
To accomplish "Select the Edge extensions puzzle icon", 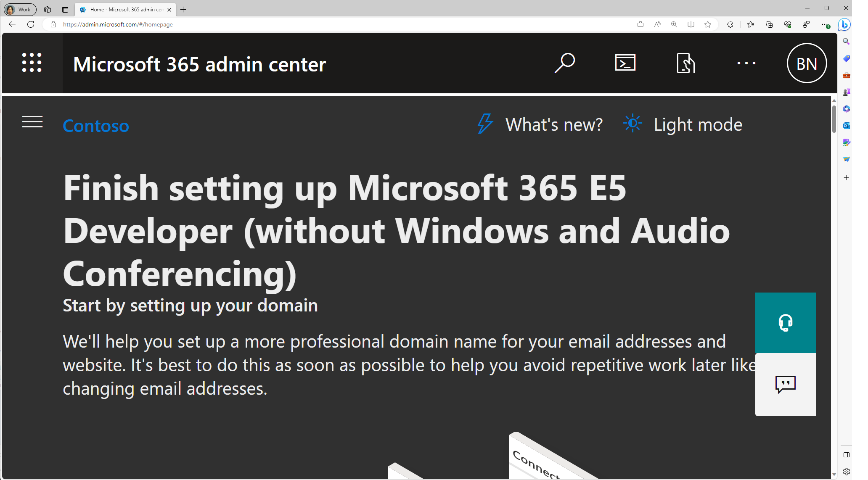I will pyautogui.click(x=730, y=25).
